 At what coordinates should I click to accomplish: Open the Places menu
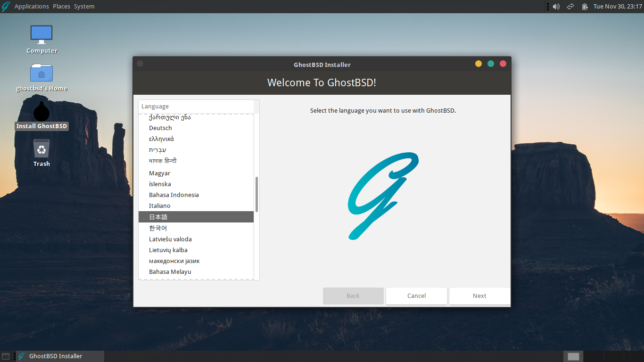(61, 7)
